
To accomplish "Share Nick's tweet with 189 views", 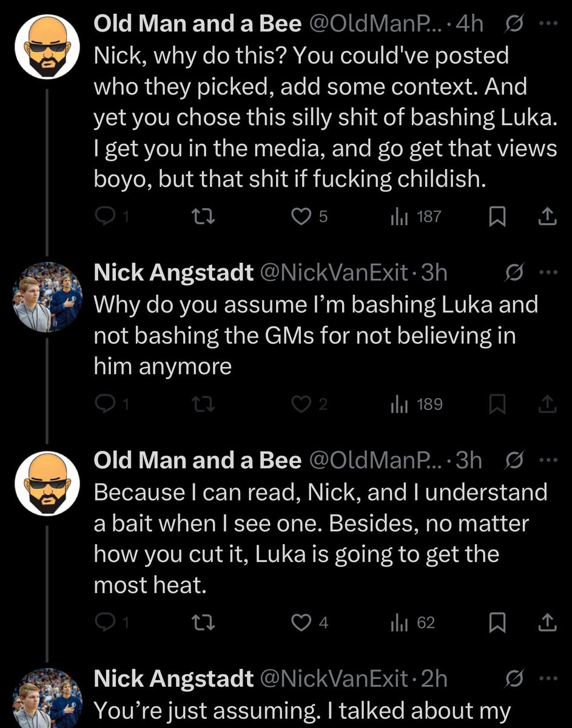I will (547, 404).
